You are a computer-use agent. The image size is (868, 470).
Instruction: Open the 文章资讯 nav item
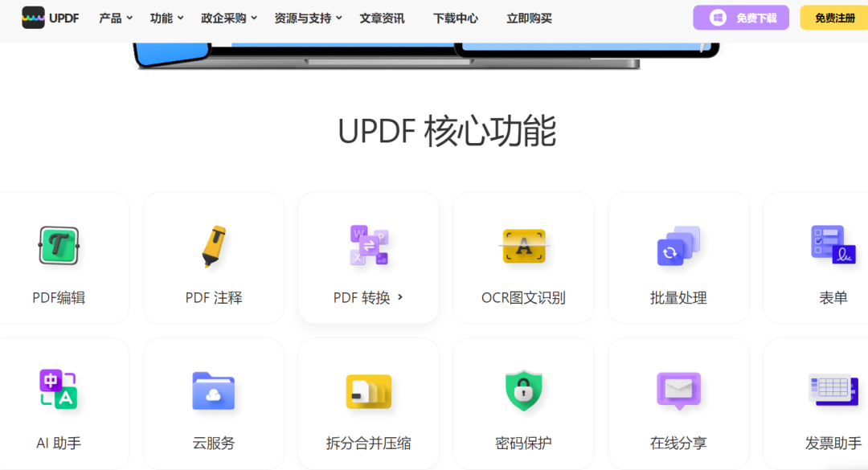(382, 18)
